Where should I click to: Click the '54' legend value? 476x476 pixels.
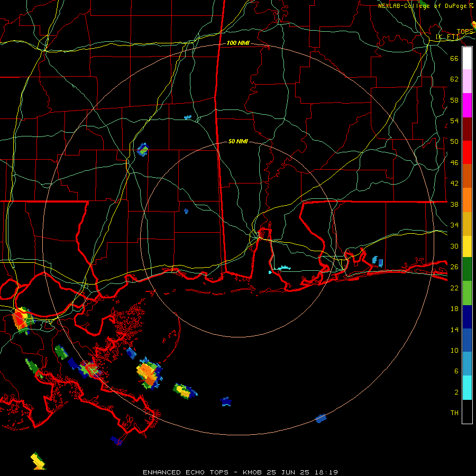coord(454,121)
